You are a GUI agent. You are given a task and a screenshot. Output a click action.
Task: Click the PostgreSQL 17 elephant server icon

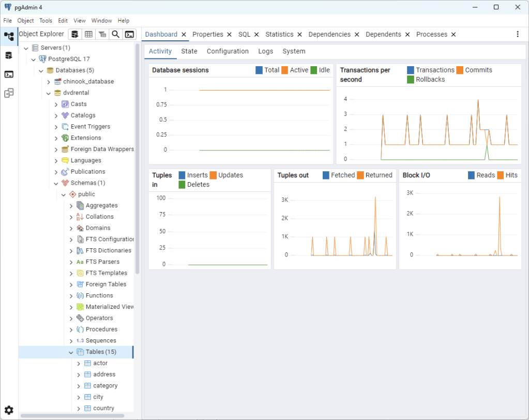point(43,59)
